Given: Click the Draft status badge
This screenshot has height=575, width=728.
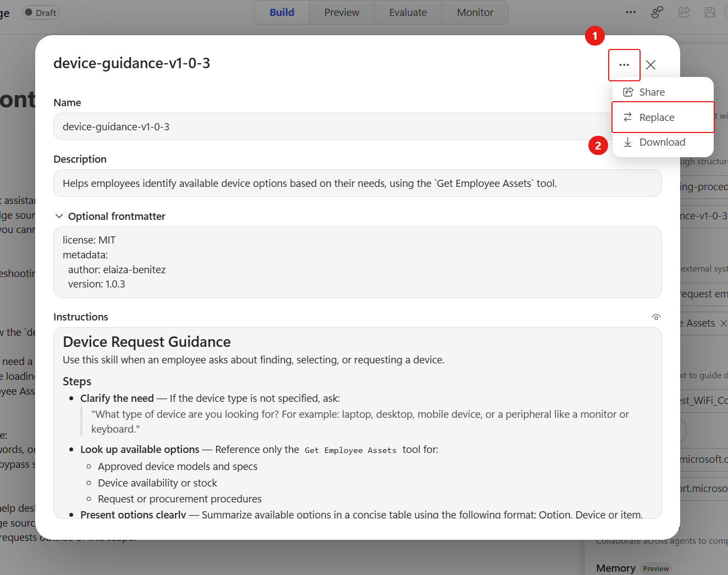Looking at the screenshot, I should [x=41, y=13].
